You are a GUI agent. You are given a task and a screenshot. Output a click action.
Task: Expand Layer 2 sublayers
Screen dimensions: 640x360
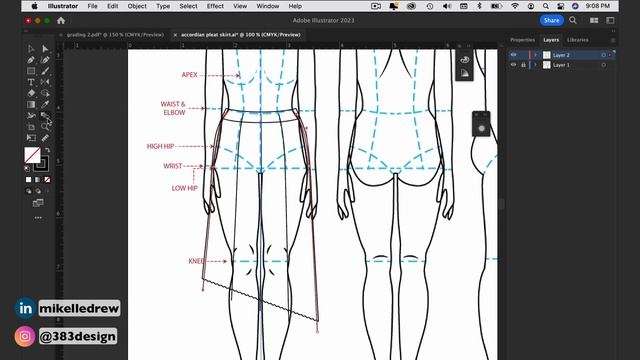coord(536,55)
